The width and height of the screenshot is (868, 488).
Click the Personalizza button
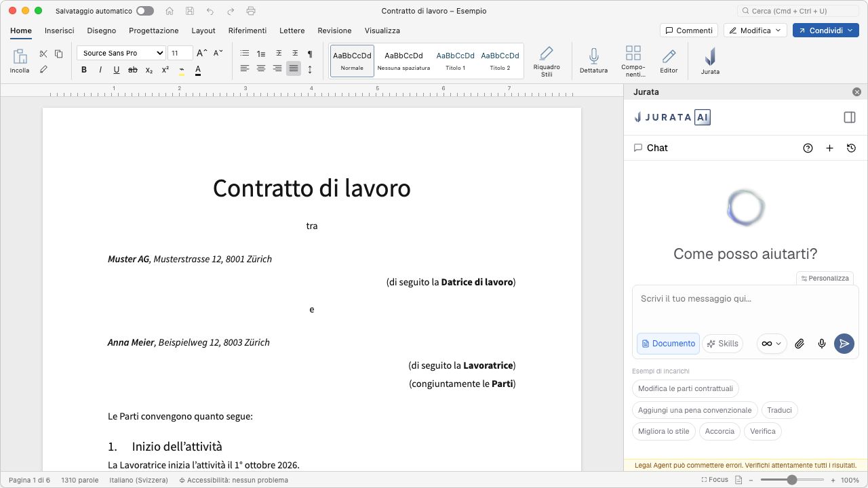click(825, 278)
